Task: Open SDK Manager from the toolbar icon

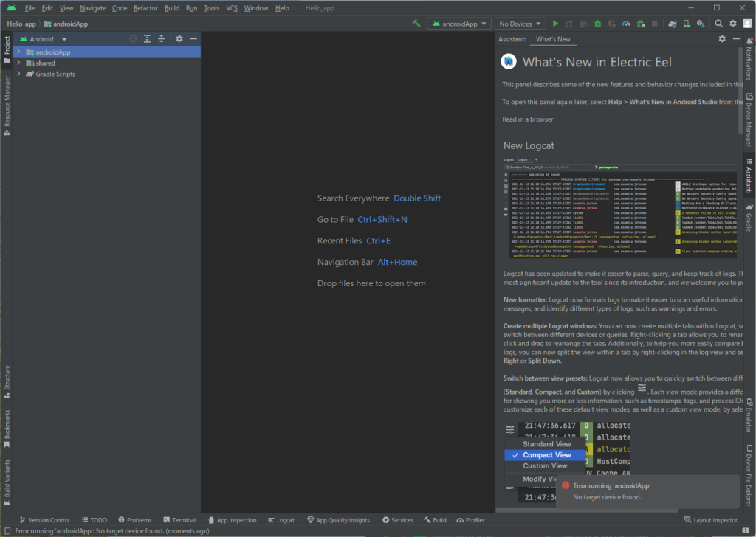Action: [701, 24]
